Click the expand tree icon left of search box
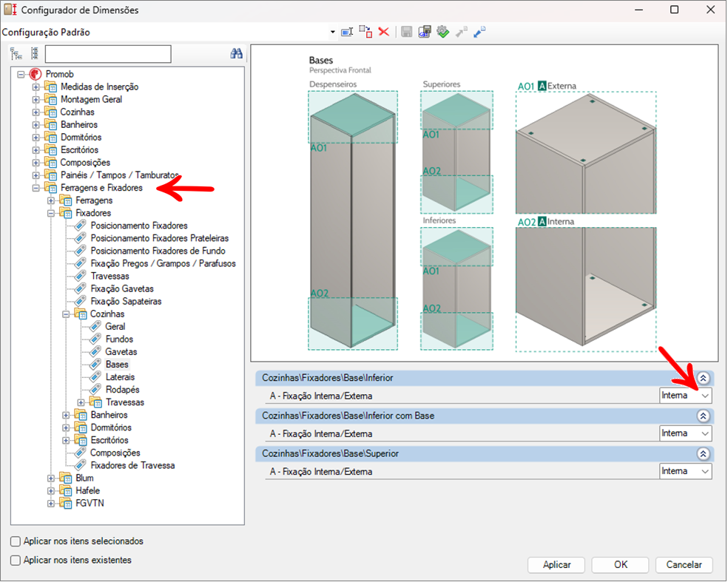728x585 pixels. click(x=16, y=54)
